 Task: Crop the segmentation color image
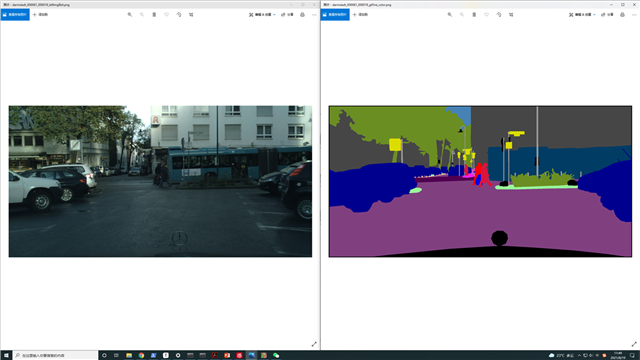point(511,15)
